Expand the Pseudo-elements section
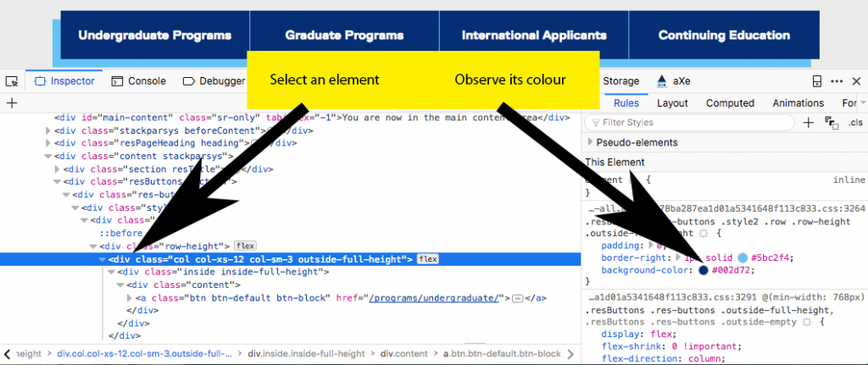Image resolution: width=868 pixels, height=365 pixels. point(590,142)
